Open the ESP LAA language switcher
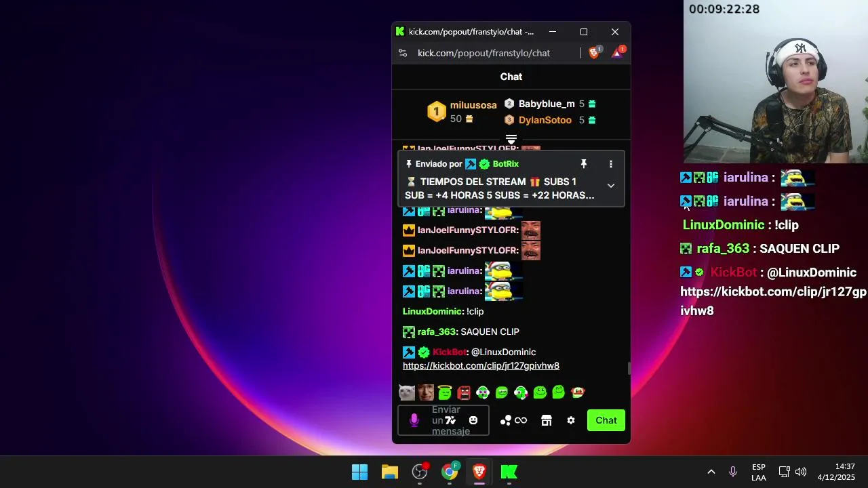Image resolution: width=868 pixels, height=488 pixels. tap(759, 472)
